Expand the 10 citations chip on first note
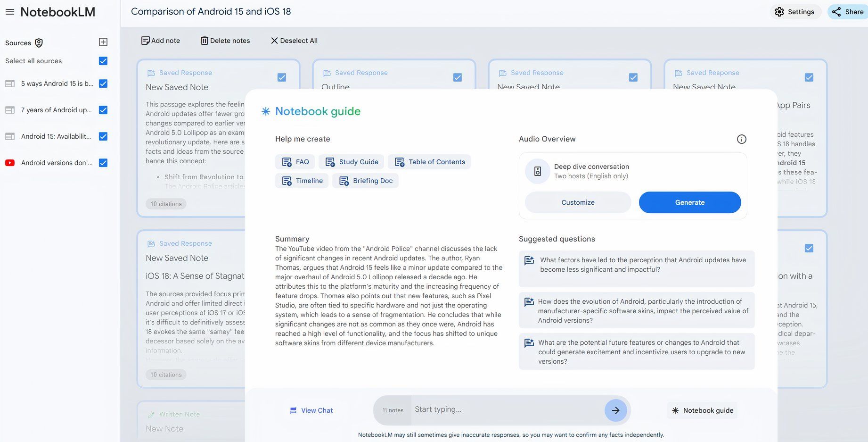The height and width of the screenshot is (442, 868). tap(166, 204)
